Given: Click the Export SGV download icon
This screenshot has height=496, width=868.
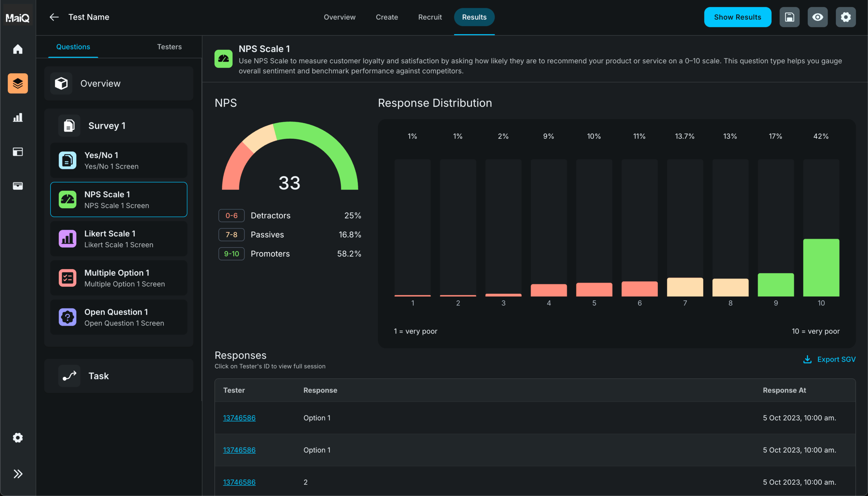Looking at the screenshot, I should [x=807, y=359].
